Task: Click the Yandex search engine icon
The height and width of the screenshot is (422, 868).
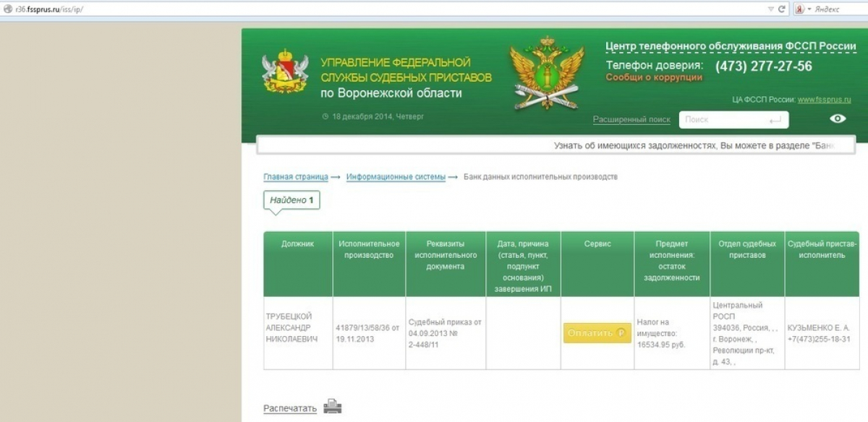Action: [x=800, y=9]
